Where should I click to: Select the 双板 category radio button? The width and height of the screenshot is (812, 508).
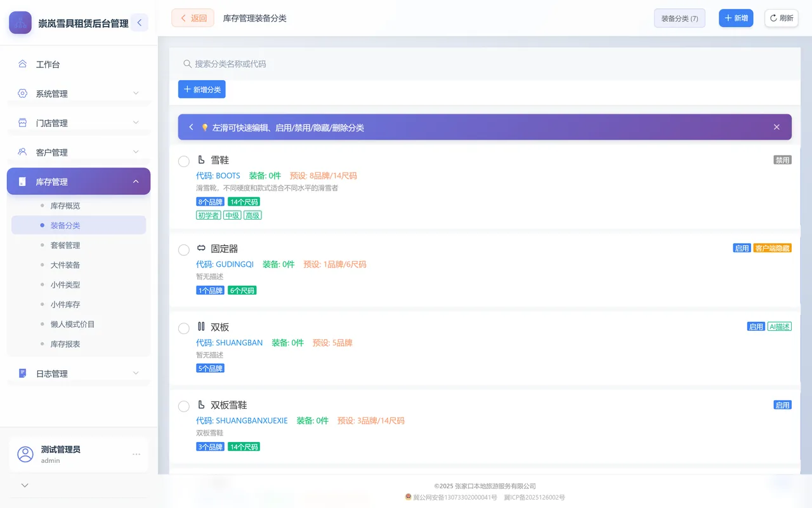click(x=184, y=328)
